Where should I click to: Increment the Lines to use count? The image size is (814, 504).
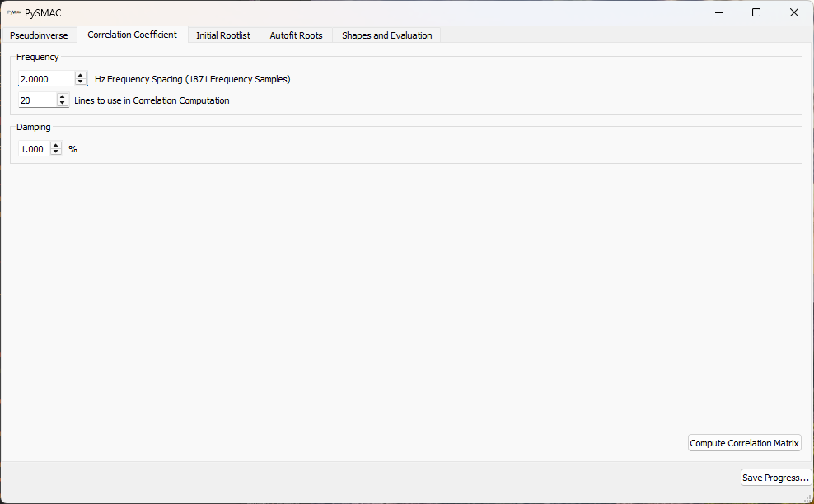[62, 96]
